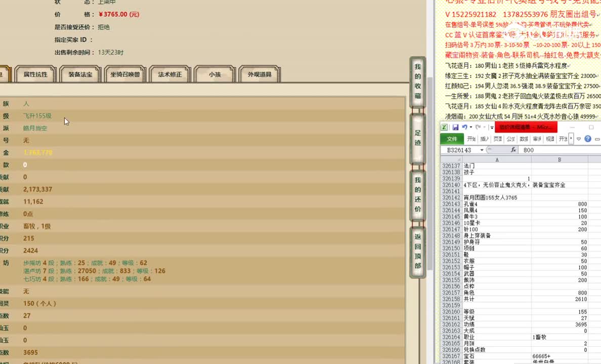Click the blue Help question mark icon
Image resolution: width=601 pixels, height=364 pixels.
pyautogui.click(x=588, y=139)
